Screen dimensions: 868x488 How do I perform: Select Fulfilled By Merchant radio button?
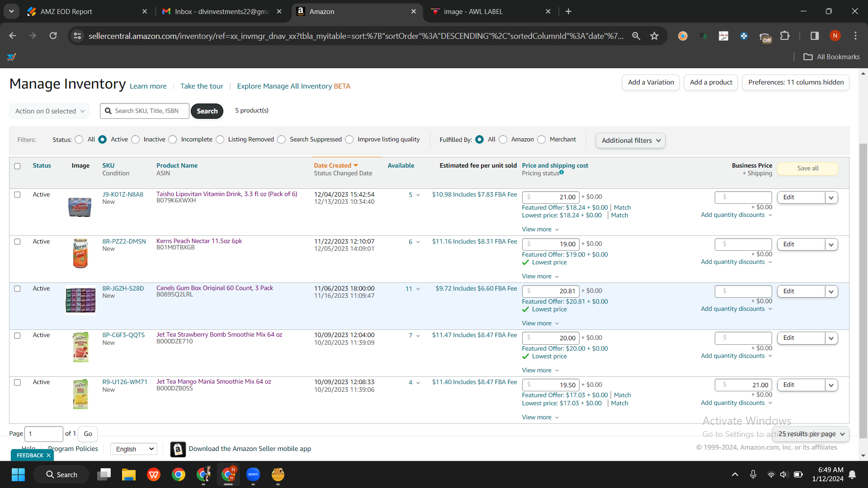pos(542,140)
